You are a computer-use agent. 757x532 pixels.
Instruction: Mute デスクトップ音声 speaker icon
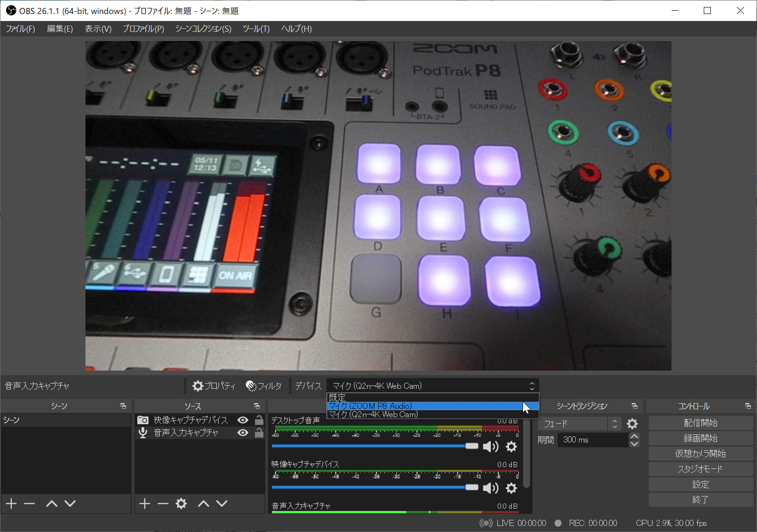[x=490, y=447]
